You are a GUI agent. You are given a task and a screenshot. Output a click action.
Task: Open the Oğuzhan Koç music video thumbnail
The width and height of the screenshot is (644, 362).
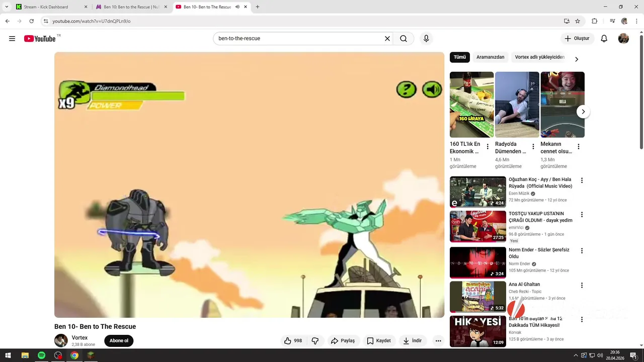coord(478,192)
